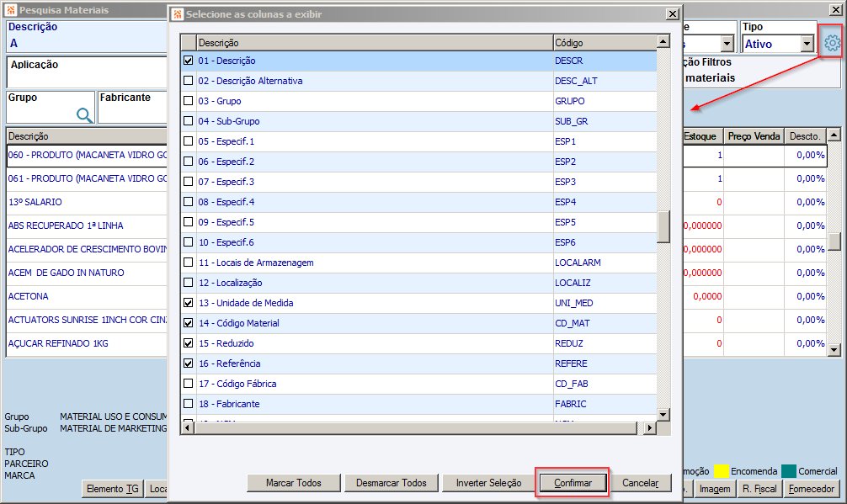Click the Preço Venda column header
The image size is (847, 504).
(x=754, y=136)
